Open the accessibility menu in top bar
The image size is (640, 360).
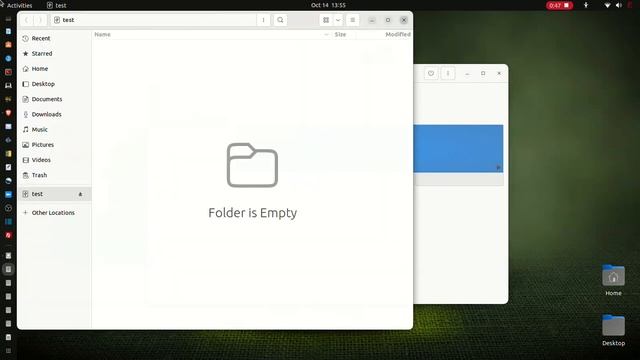coord(586,5)
